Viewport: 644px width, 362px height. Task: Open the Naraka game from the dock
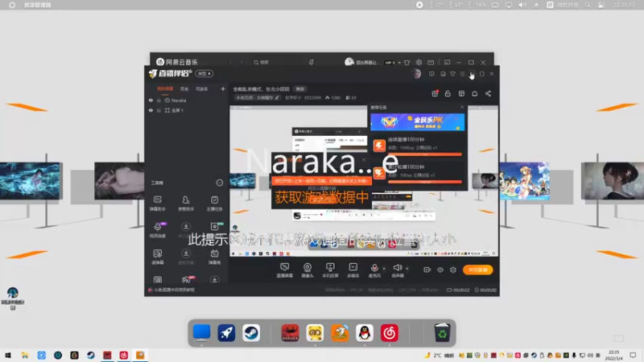coord(290,333)
